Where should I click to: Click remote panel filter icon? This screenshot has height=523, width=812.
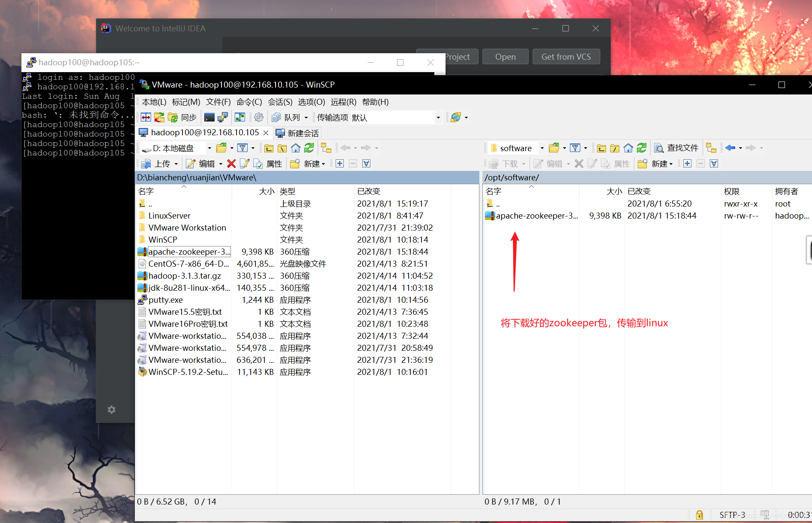point(575,148)
